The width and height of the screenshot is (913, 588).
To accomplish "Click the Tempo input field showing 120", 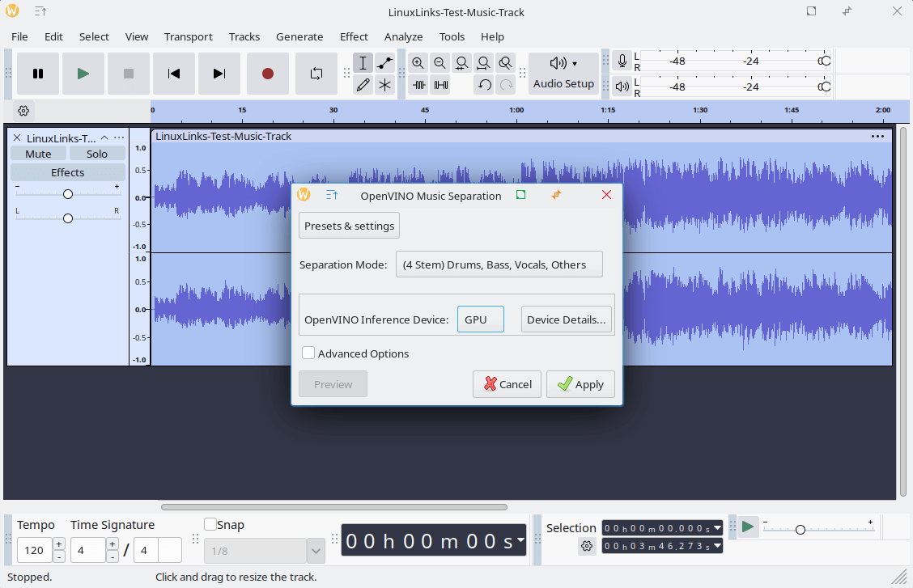I will click(x=34, y=550).
